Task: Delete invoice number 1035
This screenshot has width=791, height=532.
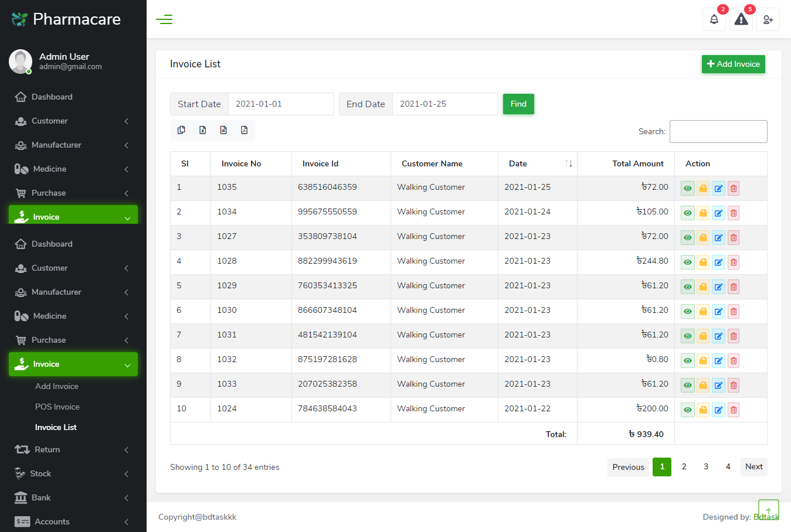Action: pyautogui.click(x=734, y=189)
